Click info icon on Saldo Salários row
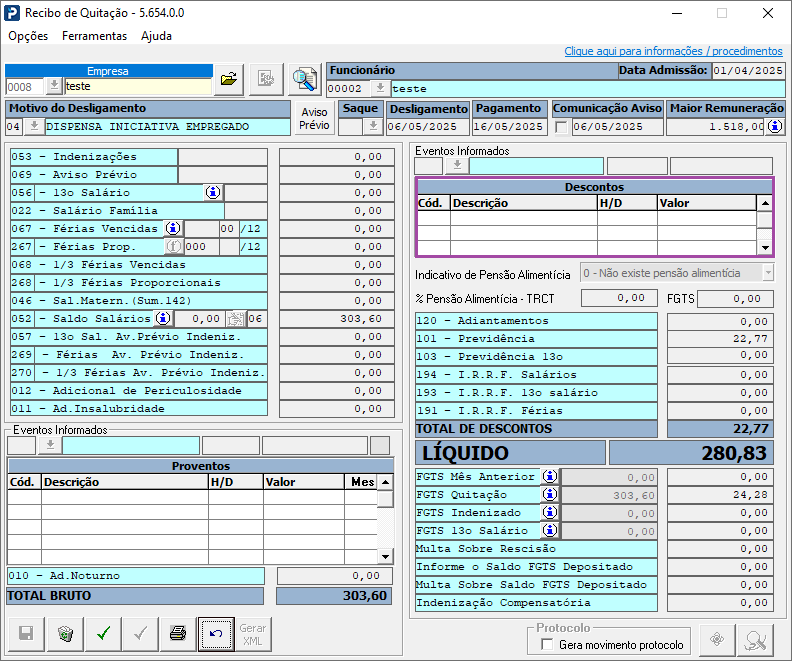Screen dimensions: 792x661 coord(163,319)
